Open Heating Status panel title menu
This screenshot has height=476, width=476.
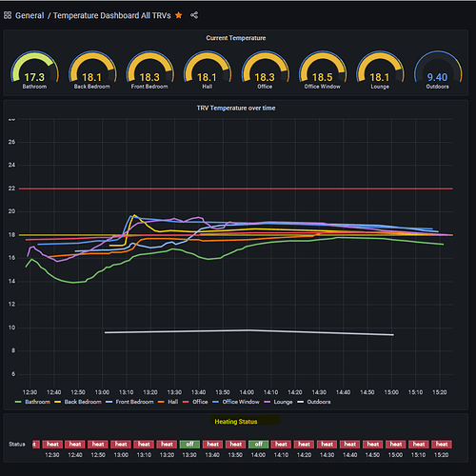[236, 422]
